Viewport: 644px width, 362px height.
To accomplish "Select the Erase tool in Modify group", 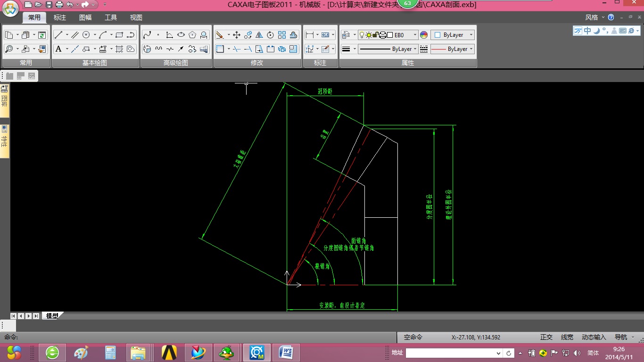I will tap(220, 35).
